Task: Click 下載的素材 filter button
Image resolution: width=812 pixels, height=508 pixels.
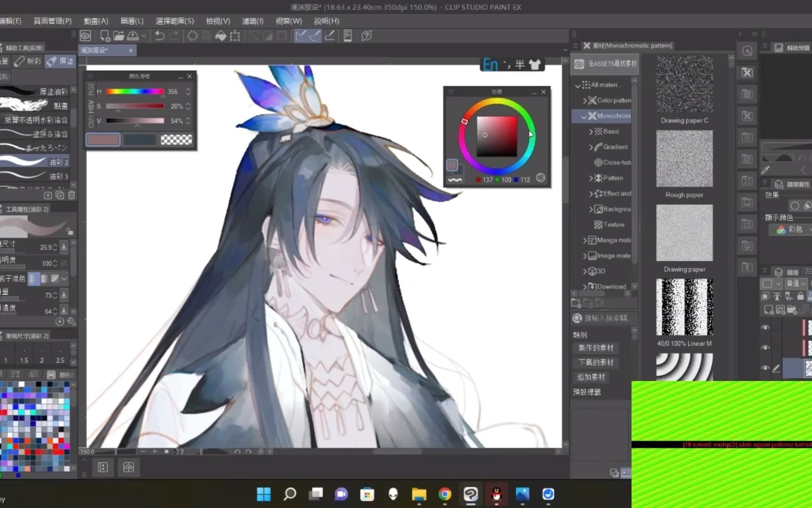Action: point(596,363)
